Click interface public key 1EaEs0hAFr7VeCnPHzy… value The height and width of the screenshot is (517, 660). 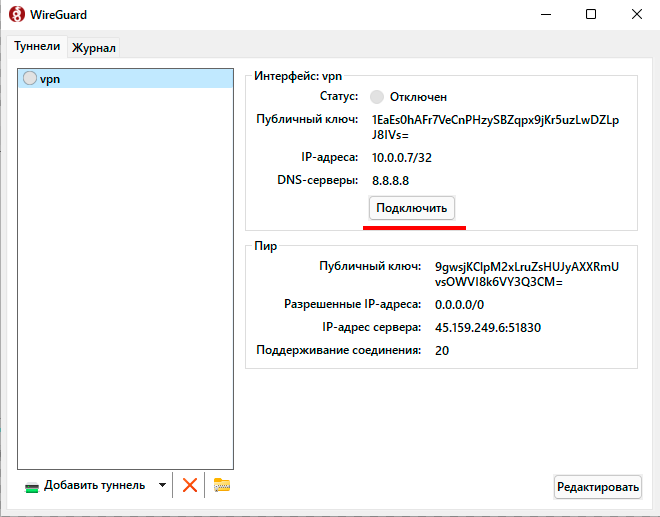[x=495, y=127]
